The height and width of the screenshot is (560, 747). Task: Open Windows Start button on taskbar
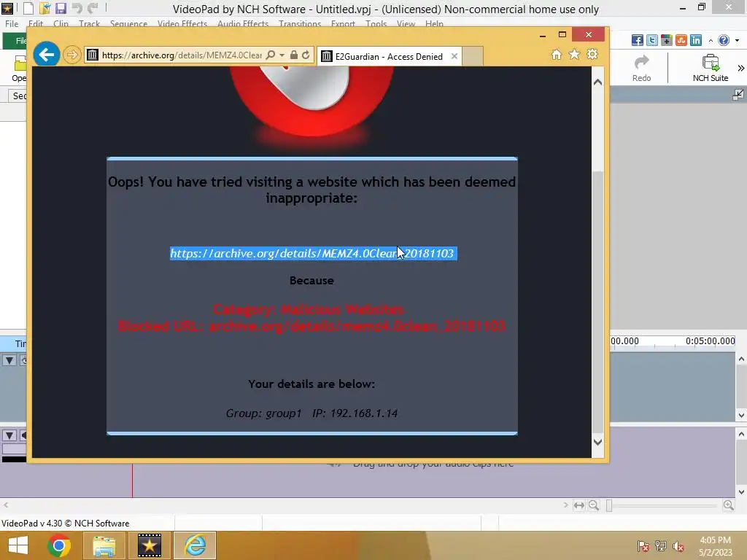18,545
